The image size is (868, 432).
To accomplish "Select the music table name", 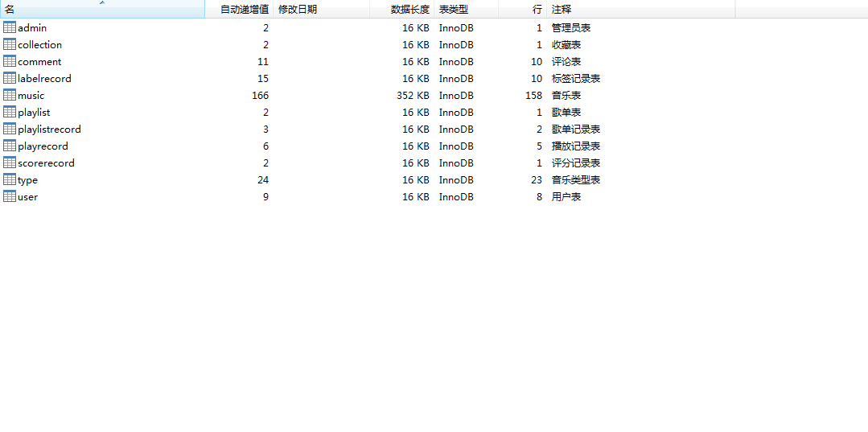I will pyautogui.click(x=31, y=96).
